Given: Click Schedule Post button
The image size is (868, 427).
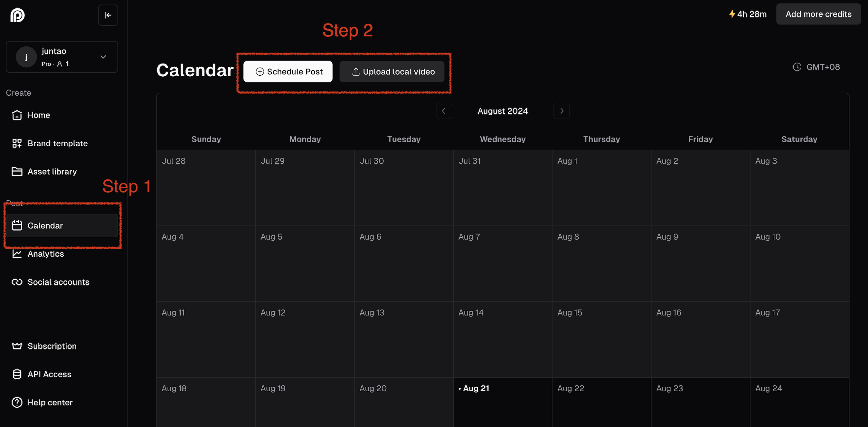Looking at the screenshot, I should point(288,71).
